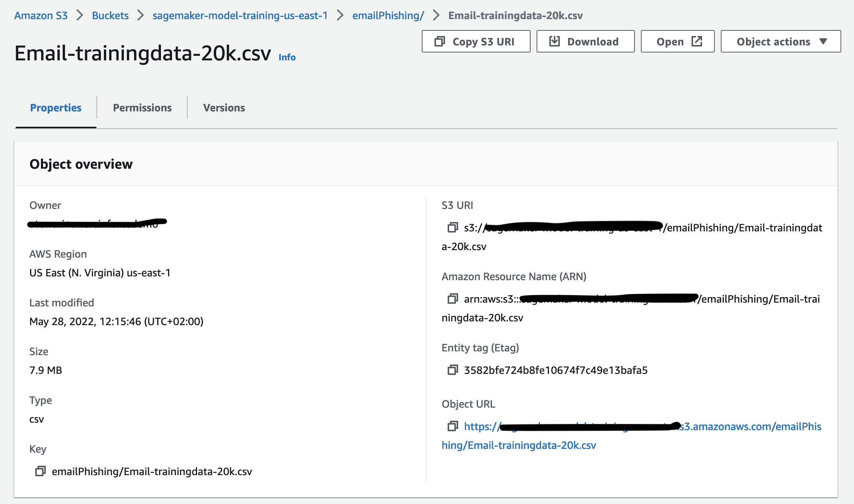Click the download arrow icon
This screenshot has width=854, height=504.
(x=554, y=41)
